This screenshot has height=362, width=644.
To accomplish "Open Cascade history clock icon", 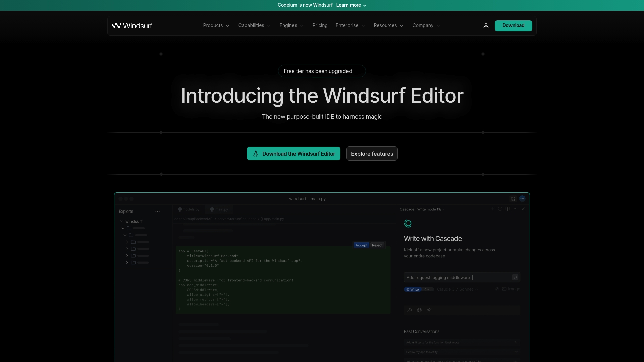I will pyautogui.click(x=500, y=209).
